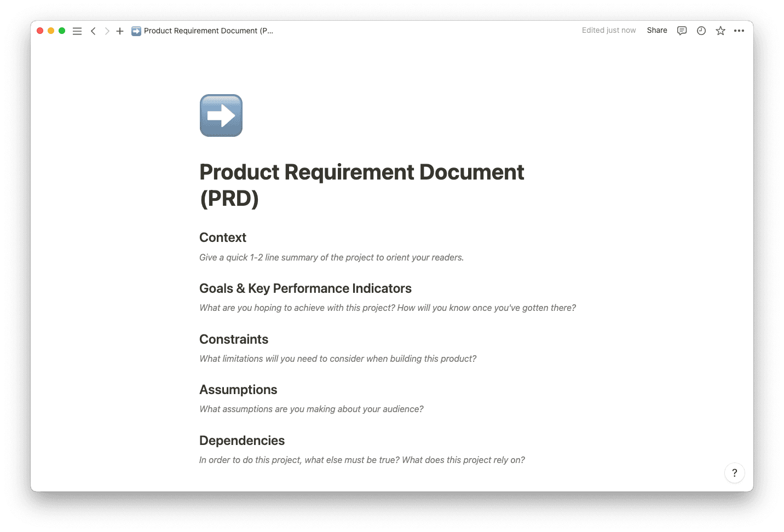The image size is (784, 532).
Task: Click the page title to edit it
Action: pyautogui.click(x=361, y=185)
